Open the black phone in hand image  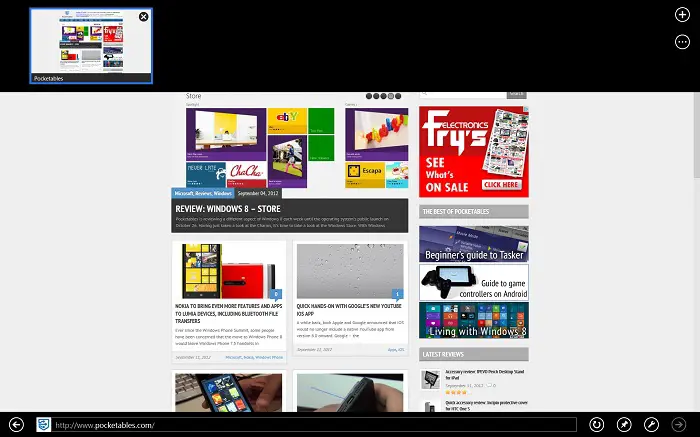pyautogui.click(x=350, y=392)
